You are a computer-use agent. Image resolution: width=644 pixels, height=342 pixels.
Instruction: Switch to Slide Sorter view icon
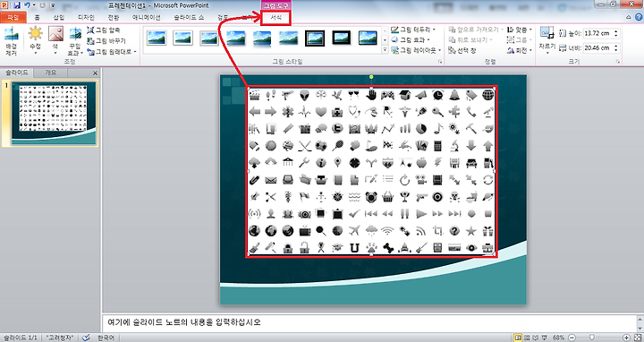tap(528, 338)
